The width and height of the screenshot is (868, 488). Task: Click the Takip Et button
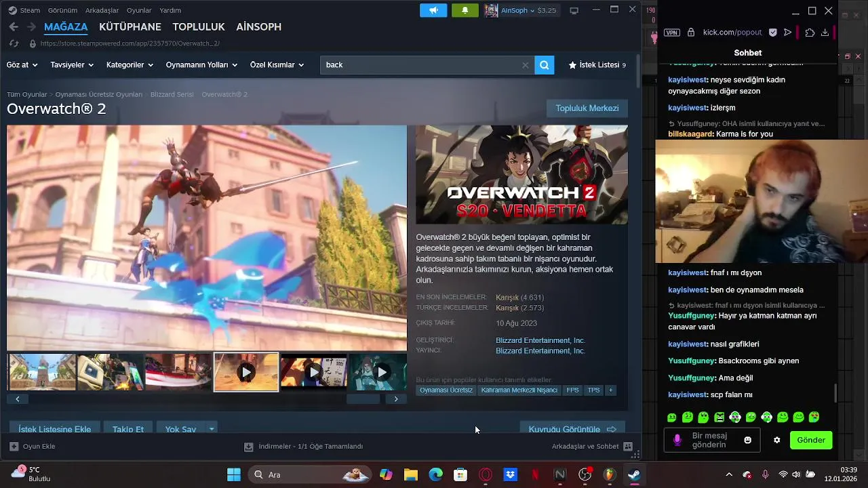coord(128,429)
